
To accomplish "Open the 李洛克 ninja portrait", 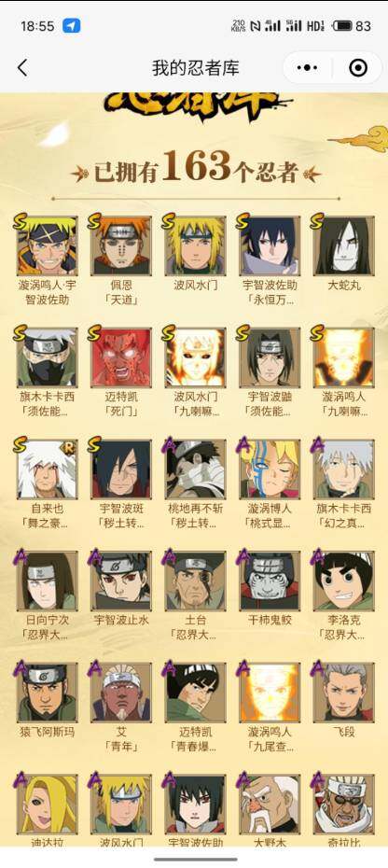I will pyautogui.click(x=343, y=581).
